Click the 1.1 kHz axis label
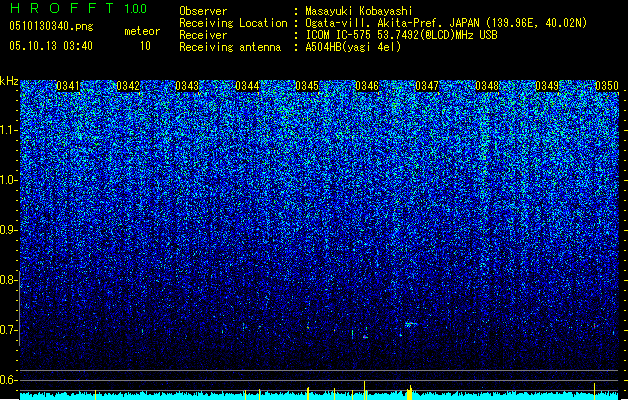 click(x=9, y=130)
